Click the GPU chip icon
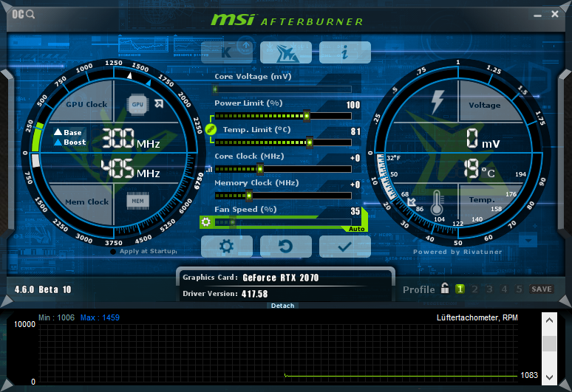572x392 pixels. coord(137,105)
